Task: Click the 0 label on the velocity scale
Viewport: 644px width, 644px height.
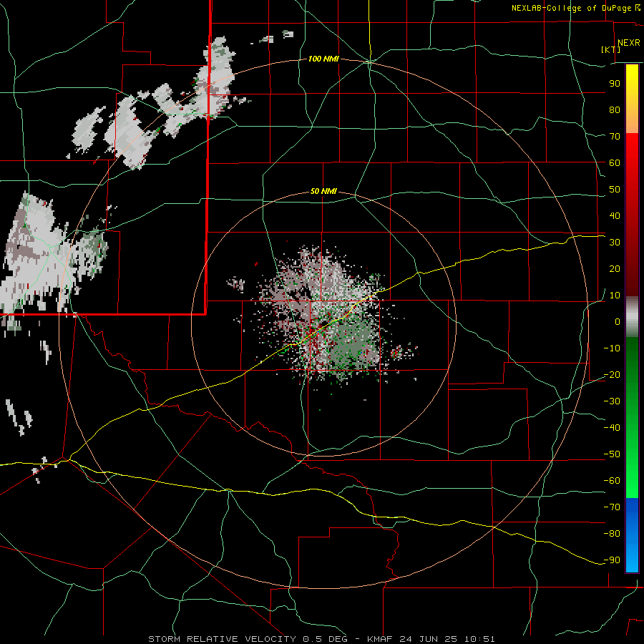Action: point(618,321)
